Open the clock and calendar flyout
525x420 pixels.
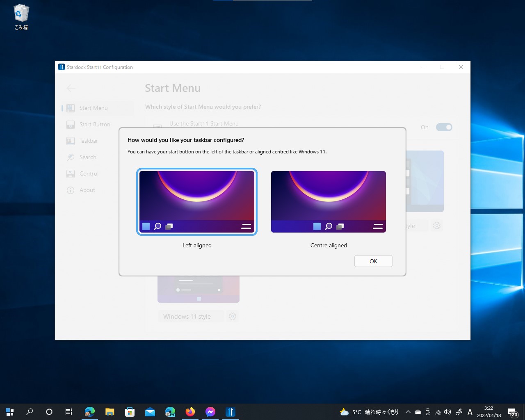(489, 412)
